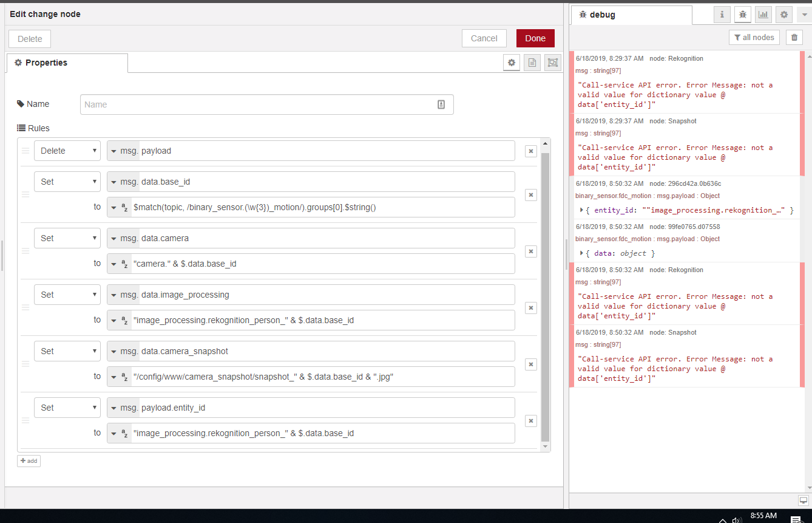Click the Name input field

click(267, 104)
